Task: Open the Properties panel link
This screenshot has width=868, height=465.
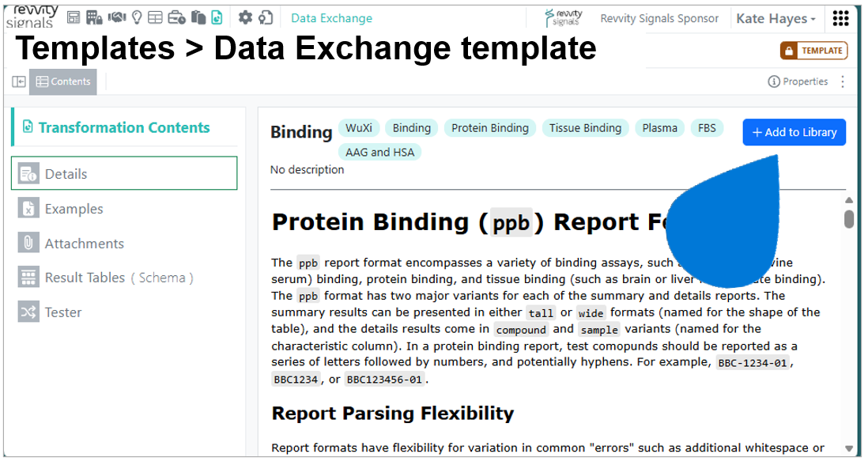Action: coord(798,82)
